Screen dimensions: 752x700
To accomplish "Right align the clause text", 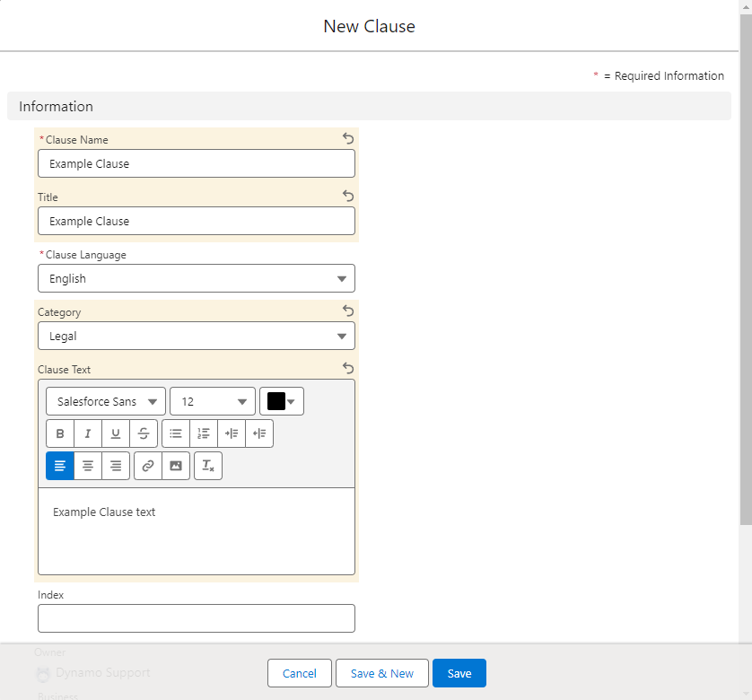I will (x=116, y=466).
